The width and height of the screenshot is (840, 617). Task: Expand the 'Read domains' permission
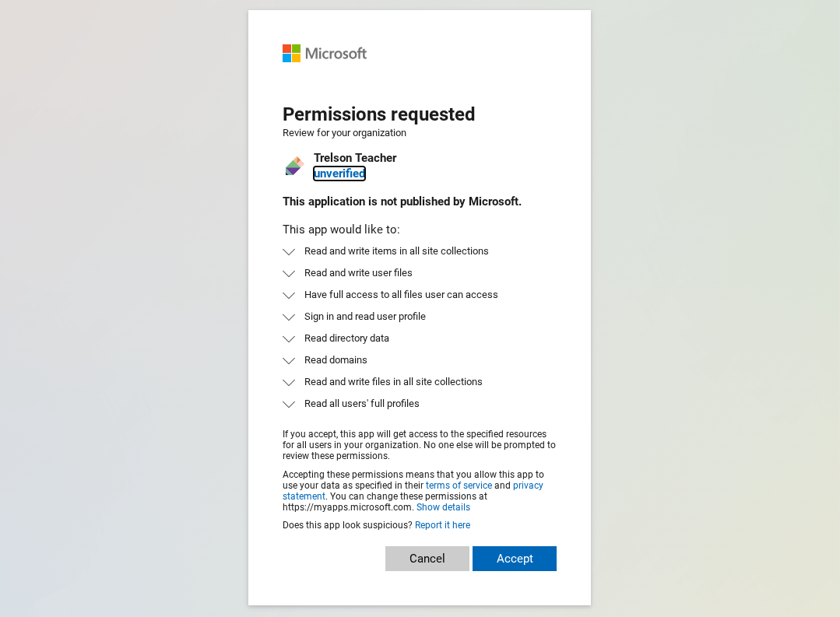pos(289,360)
